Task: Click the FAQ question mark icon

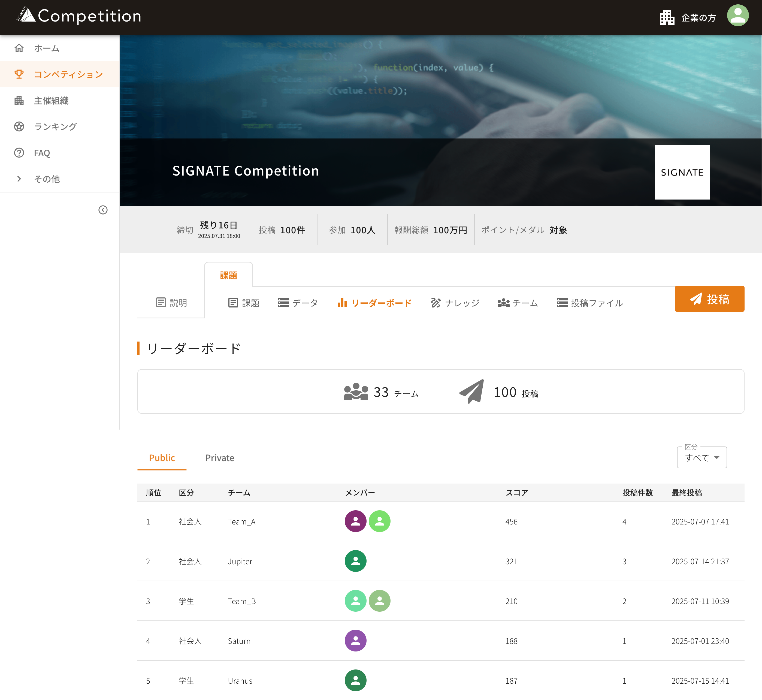Action: click(19, 153)
